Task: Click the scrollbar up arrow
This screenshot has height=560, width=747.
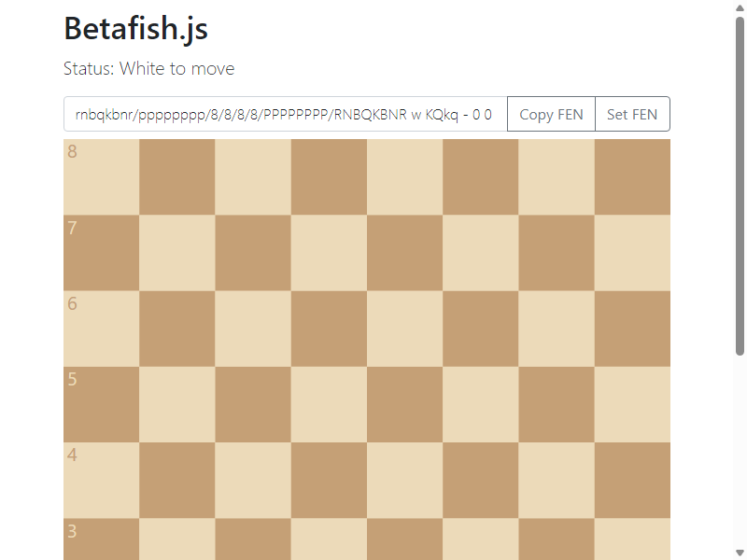Action: pyautogui.click(x=740, y=7)
